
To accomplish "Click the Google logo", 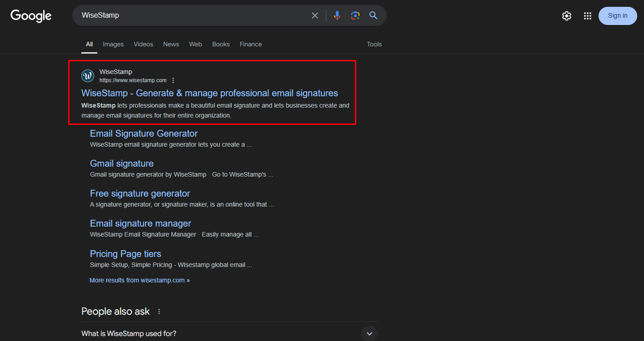I will 31,16.
